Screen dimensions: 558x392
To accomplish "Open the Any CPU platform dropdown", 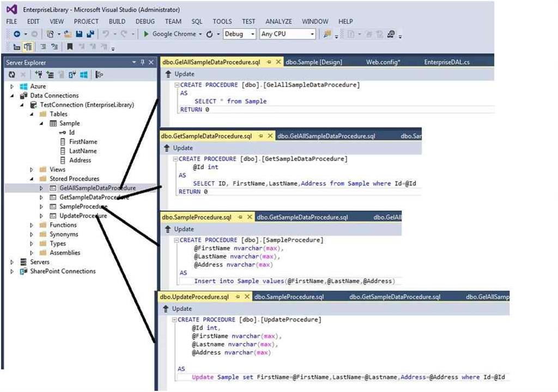I will click(x=312, y=34).
